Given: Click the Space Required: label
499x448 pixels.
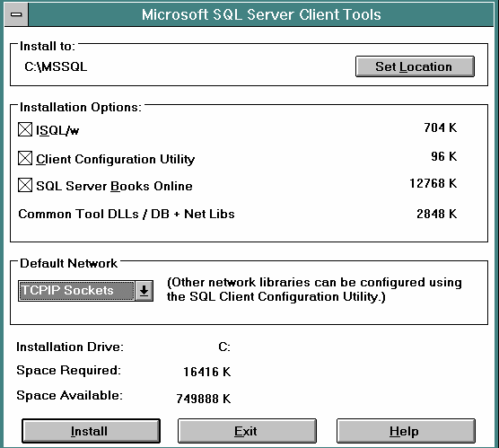Looking at the screenshot, I should 69,370.
